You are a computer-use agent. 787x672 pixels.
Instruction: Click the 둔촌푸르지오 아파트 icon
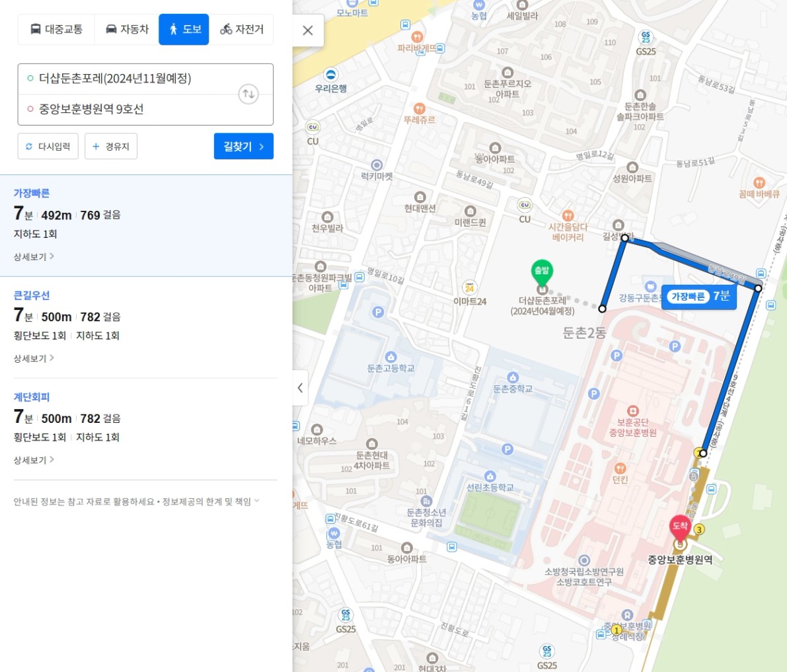coord(507,72)
